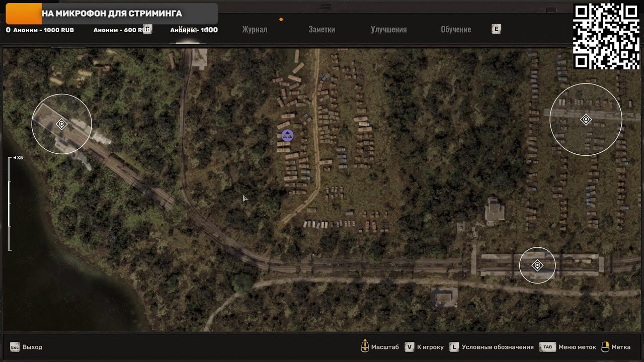Open Меню меток markers menu
The image size is (644, 362).
click(x=577, y=347)
